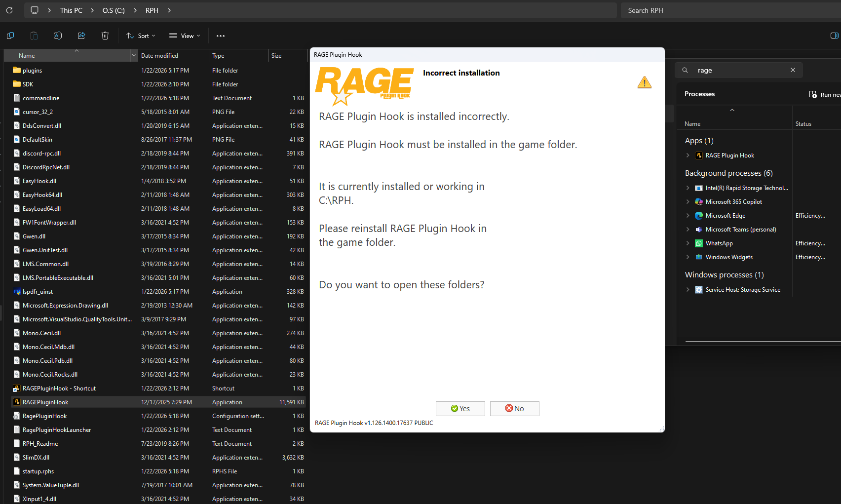Open the Name column filter dropdown arrow

tap(134, 56)
